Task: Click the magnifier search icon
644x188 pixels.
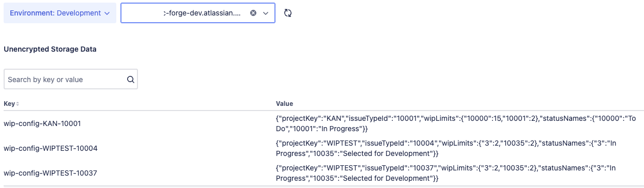Action: point(130,80)
